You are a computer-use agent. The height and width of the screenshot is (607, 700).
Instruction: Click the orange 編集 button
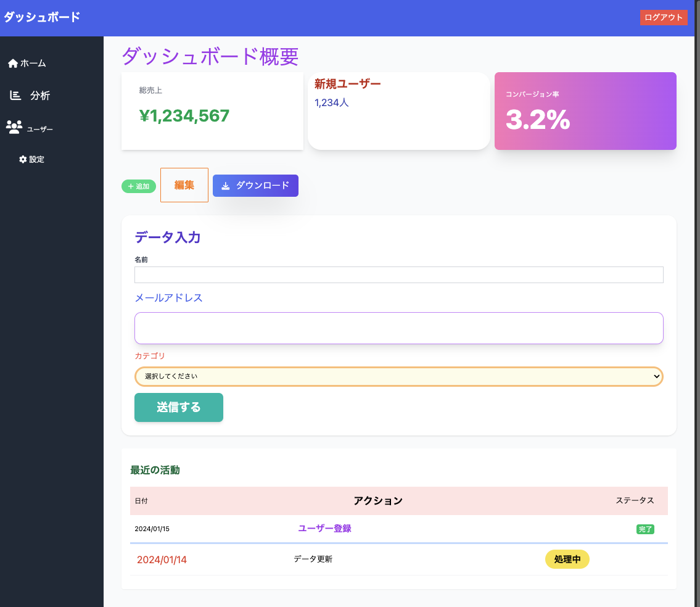click(x=184, y=185)
